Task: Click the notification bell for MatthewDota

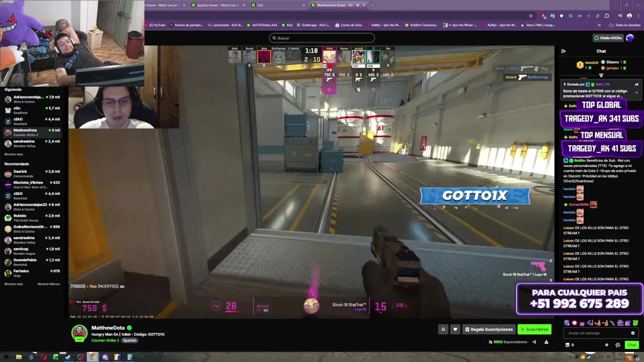Action: click(x=443, y=329)
